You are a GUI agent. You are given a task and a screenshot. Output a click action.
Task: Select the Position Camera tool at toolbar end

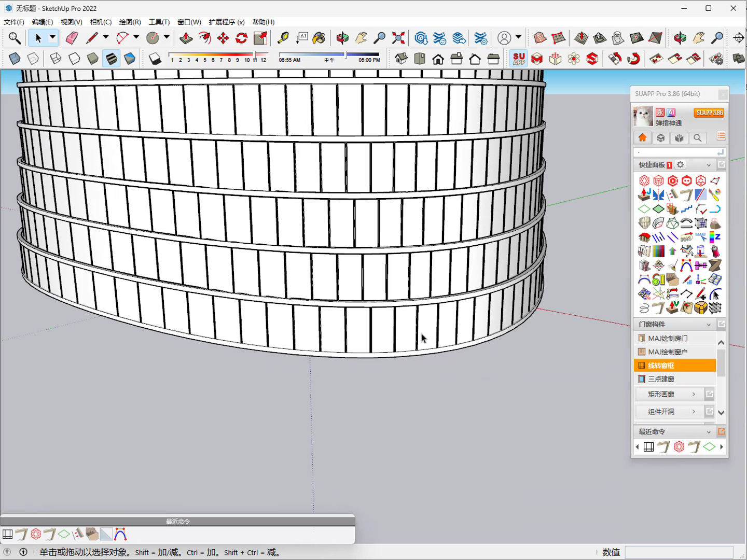point(739,38)
